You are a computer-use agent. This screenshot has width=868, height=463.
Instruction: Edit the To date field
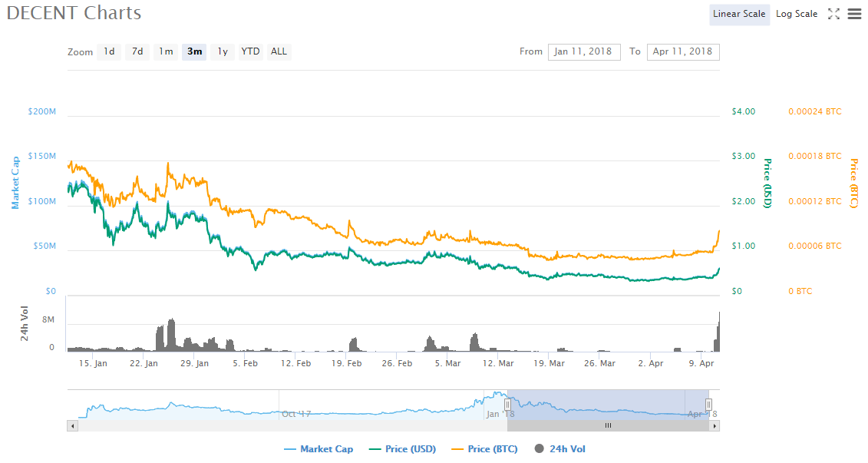[x=683, y=51]
